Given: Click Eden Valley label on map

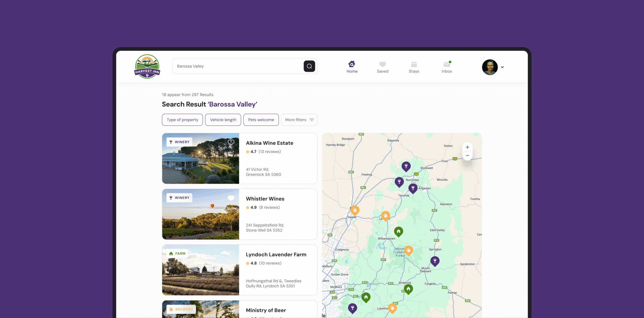Looking at the screenshot, I should coord(437,230).
